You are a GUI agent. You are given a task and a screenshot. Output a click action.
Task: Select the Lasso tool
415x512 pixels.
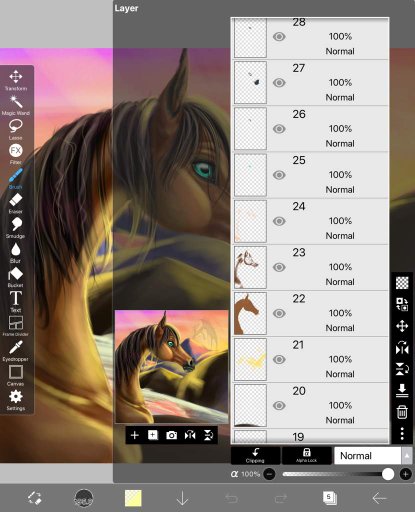click(16, 129)
